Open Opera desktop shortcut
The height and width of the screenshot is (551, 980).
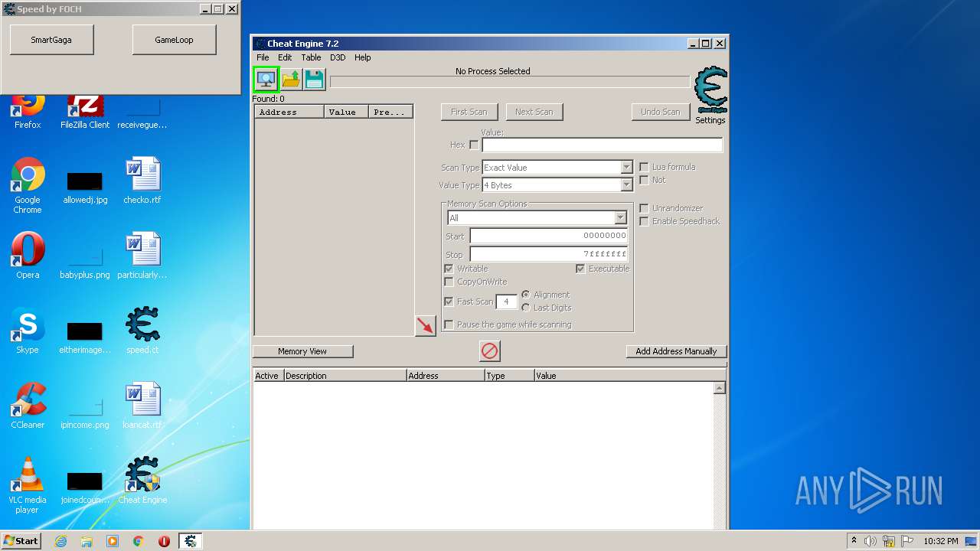point(28,256)
